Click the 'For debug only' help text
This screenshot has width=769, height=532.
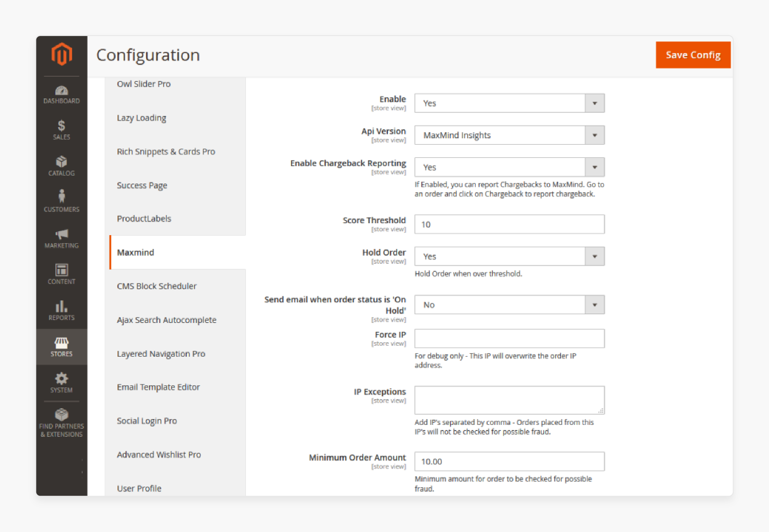pyautogui.click(x=495, y=360)
